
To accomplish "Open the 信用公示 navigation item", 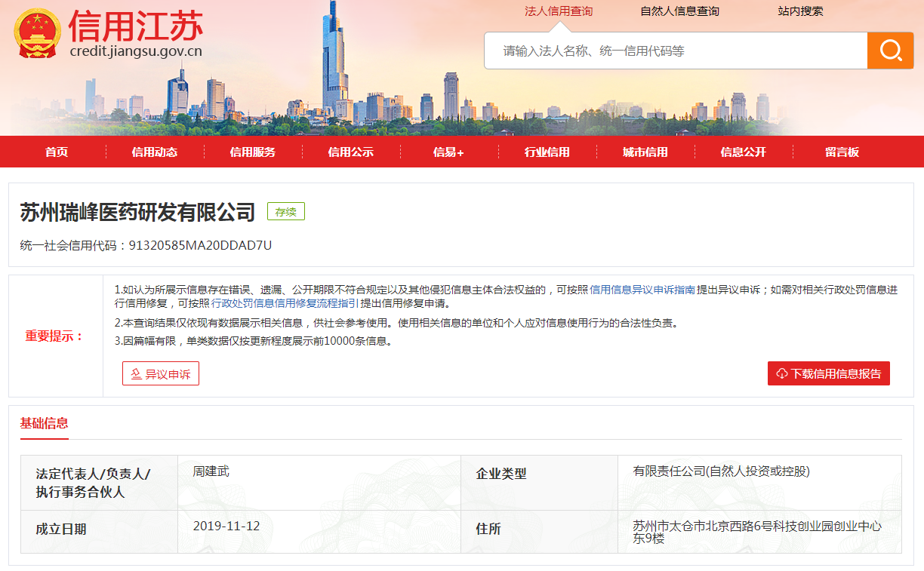I will click(x=351, y=152).
